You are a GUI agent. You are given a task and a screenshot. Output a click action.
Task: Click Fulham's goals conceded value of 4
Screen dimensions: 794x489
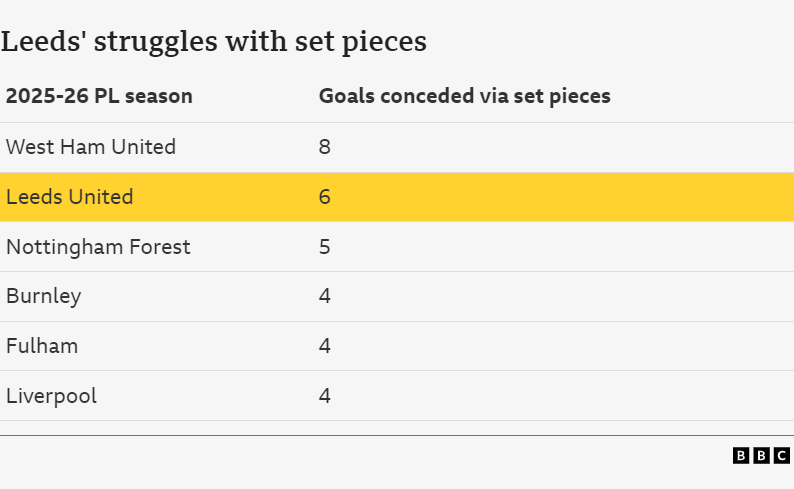[x=324, y=346]
